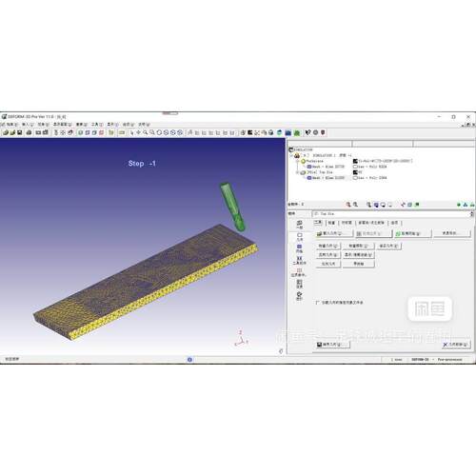Image resolution: width=476 pixels, height=476 pixels.
Task: Click the green dot icon under the object tree
Action: point(459,205)
